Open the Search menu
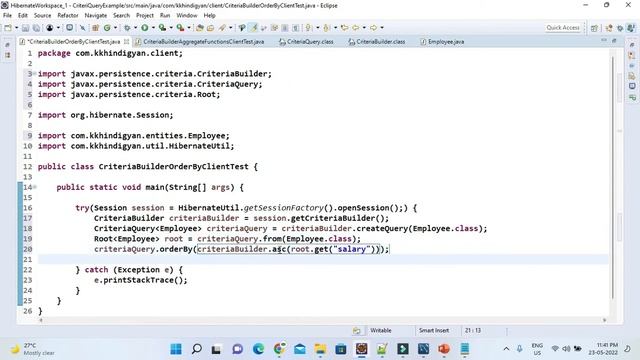 122,16
